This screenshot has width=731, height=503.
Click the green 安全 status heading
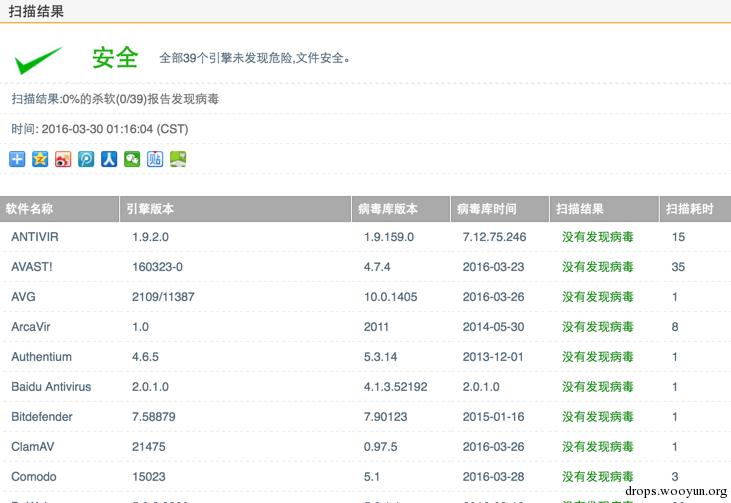point(115,58)
